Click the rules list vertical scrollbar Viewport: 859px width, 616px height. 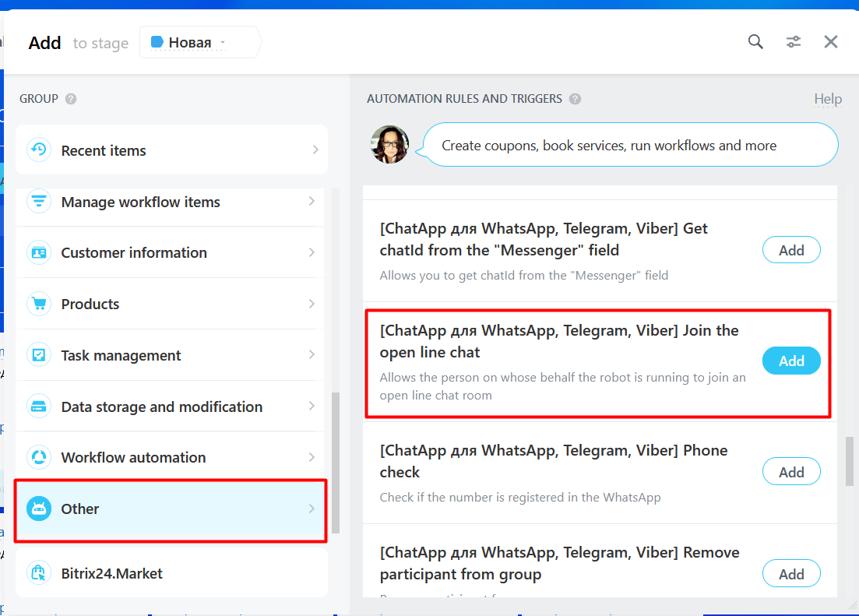click(x=848, y=459)
